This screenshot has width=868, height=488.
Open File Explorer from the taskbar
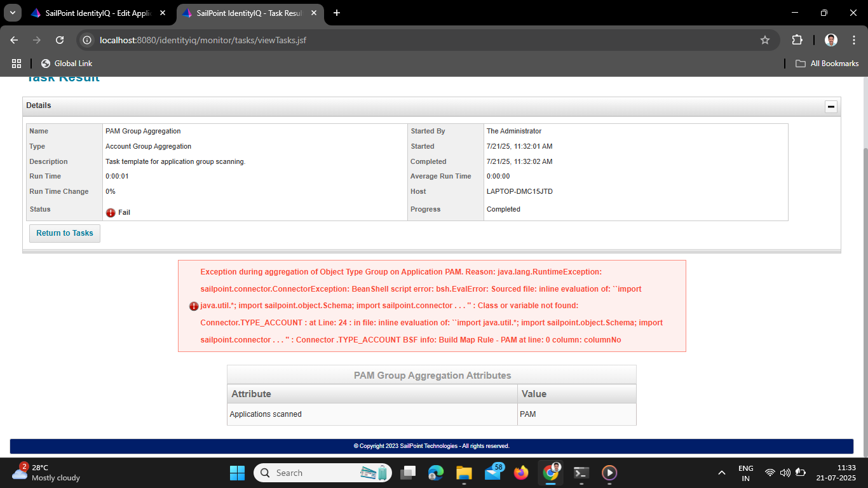[x=464, y=473]
